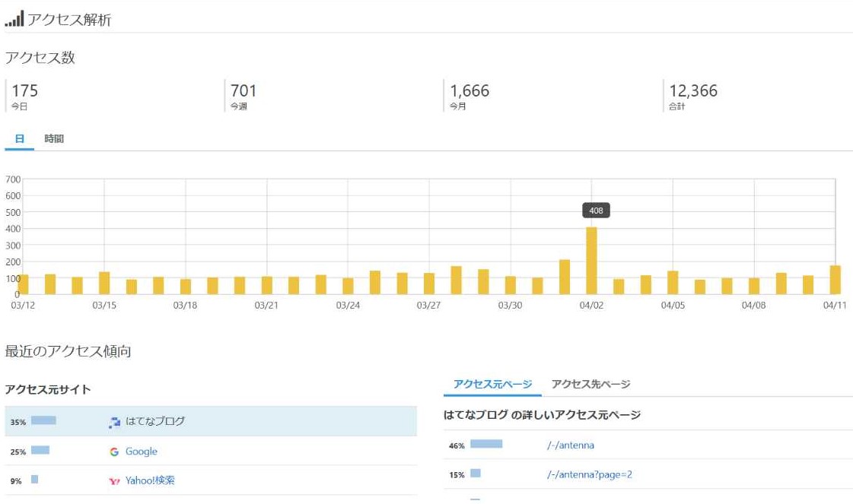
Task: Click the total count 12,366
Action: click(x=693, y=90)
